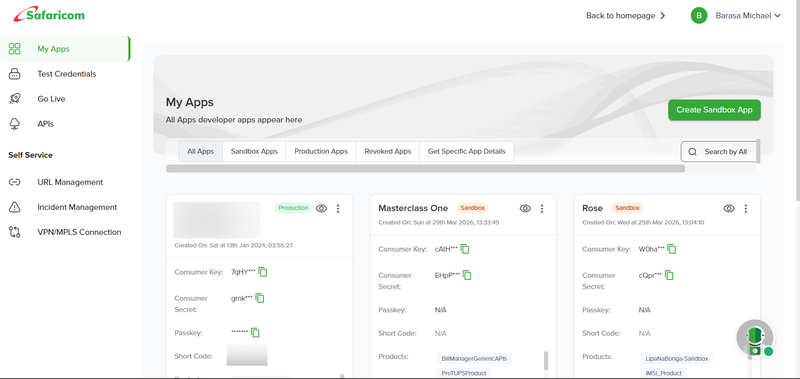Click the Search by All field

pyautogui.click(x=718, y=151)
